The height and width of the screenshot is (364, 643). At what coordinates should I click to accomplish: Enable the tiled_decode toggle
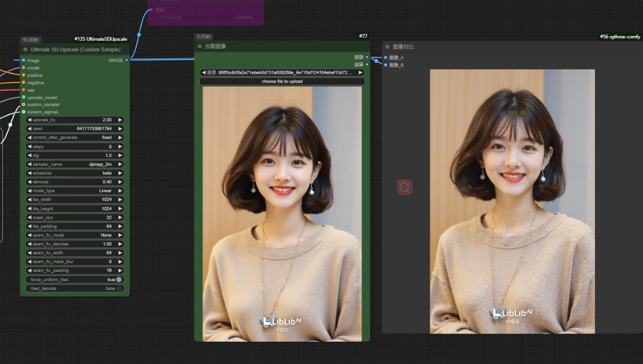pyautogui.click(x=119, y=288)
